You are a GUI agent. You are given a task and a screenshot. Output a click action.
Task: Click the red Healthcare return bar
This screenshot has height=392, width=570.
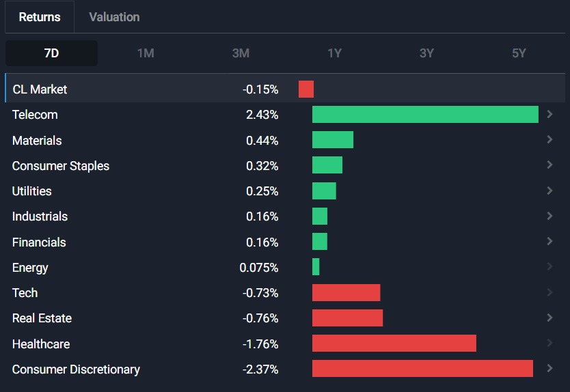point(394,344)
